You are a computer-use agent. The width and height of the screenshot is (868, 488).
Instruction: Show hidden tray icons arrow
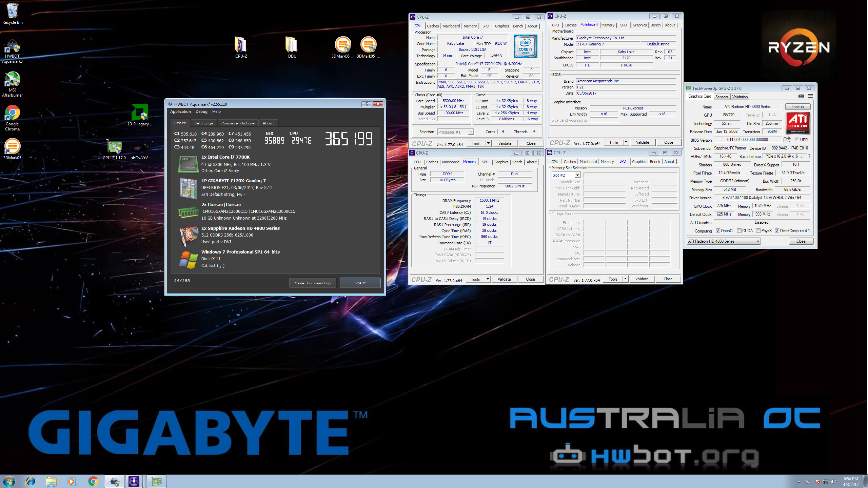point(799,482)
